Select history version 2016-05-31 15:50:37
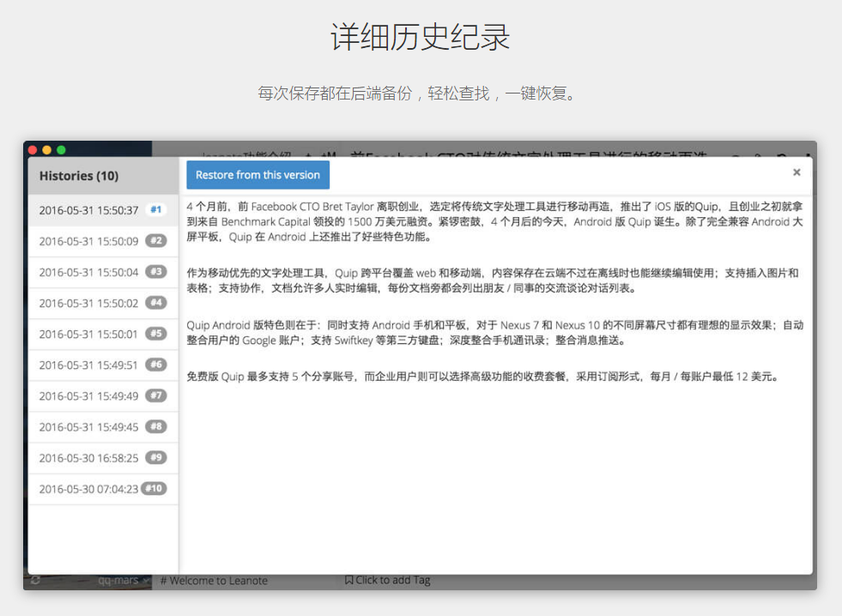The width and height of the screenshot is (842, 616). click(x=88, y=210)
